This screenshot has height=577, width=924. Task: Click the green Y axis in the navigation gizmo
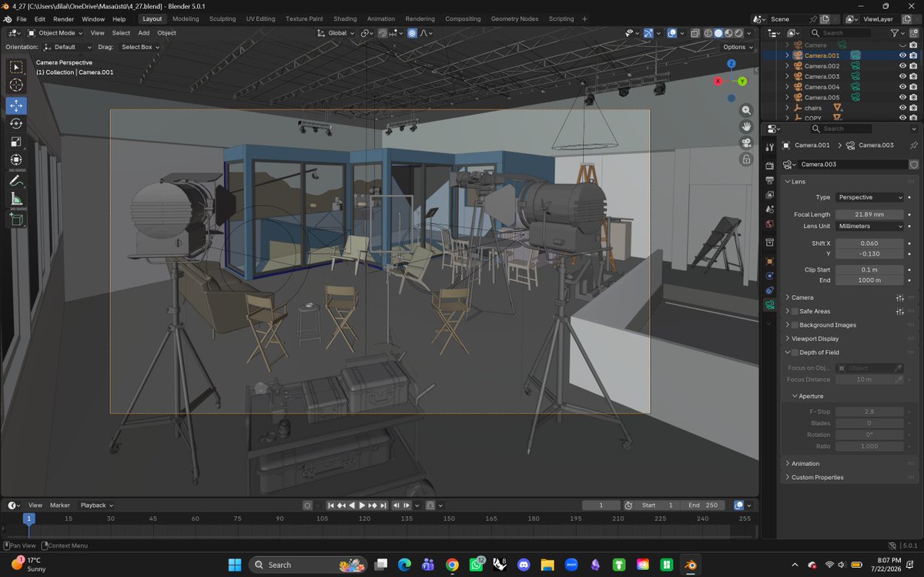(x=742, y=81)
